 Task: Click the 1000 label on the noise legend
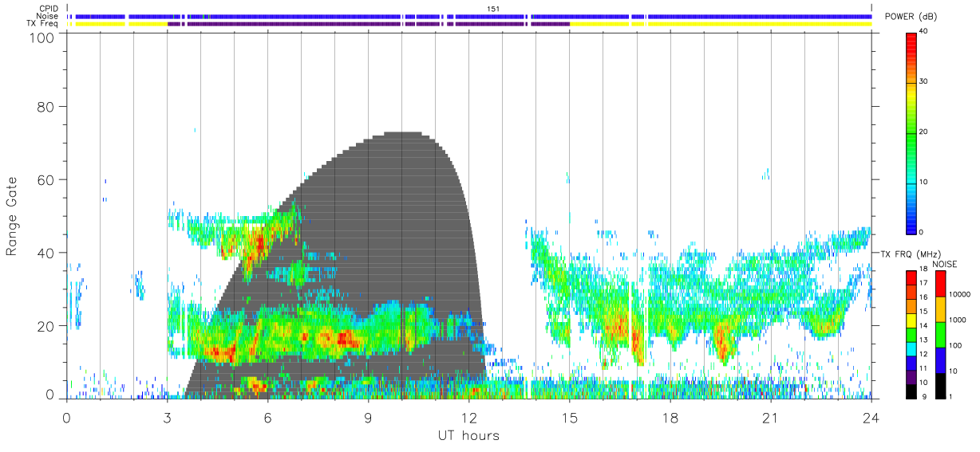point(957,320)
